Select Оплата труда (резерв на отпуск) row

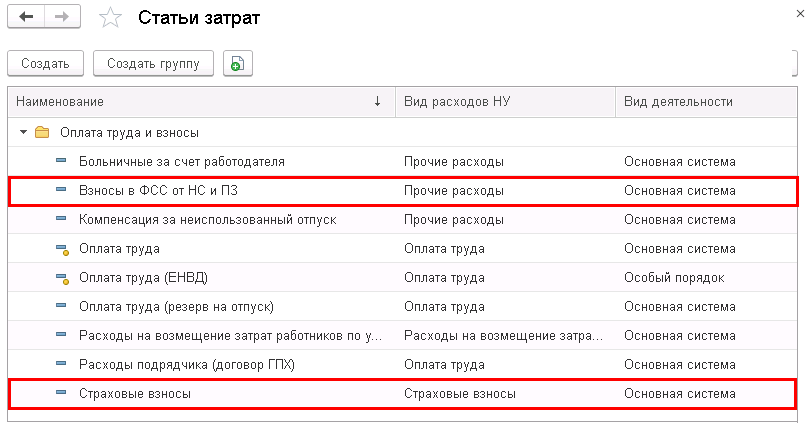click(x=403, y=307)
